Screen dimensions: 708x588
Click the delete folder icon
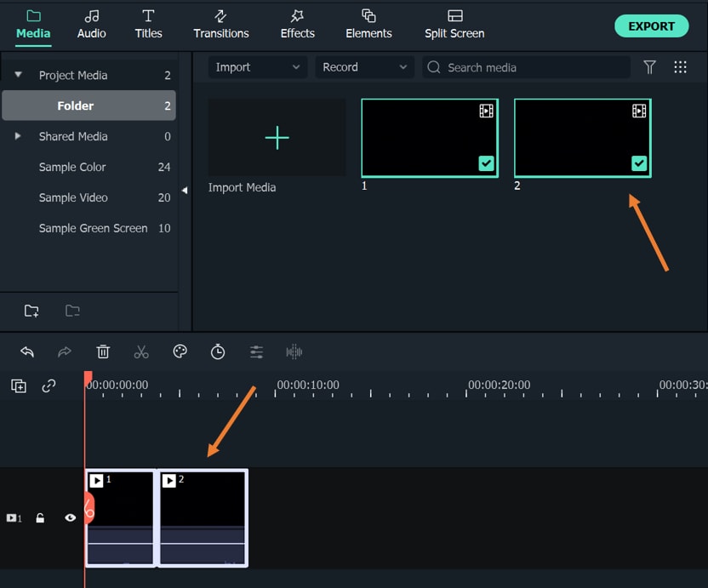(72, 311)
